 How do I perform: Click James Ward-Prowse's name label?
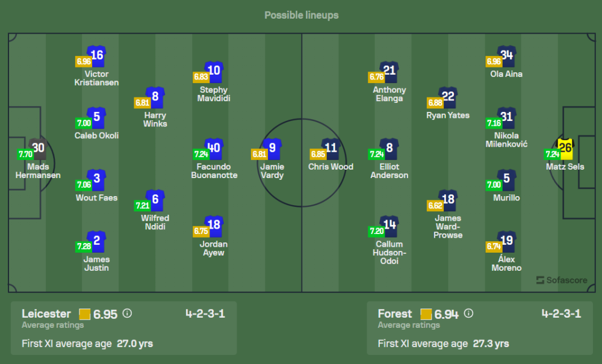point(448,226)
